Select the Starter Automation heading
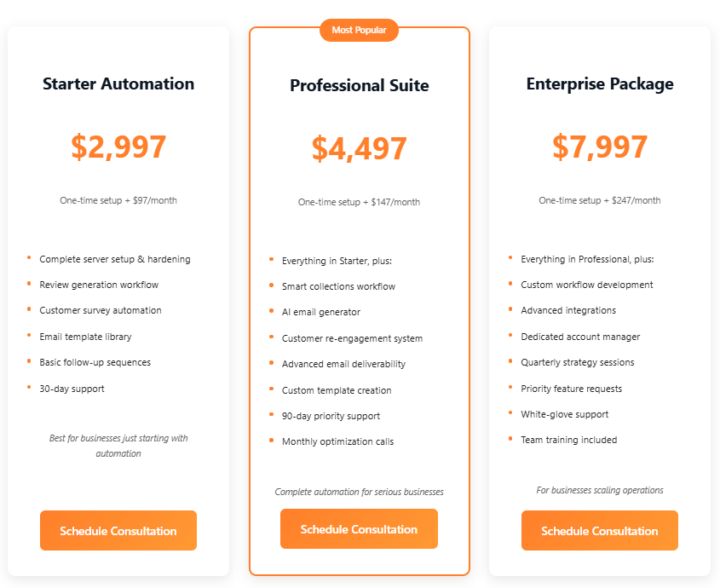 [x=118, y=84]
